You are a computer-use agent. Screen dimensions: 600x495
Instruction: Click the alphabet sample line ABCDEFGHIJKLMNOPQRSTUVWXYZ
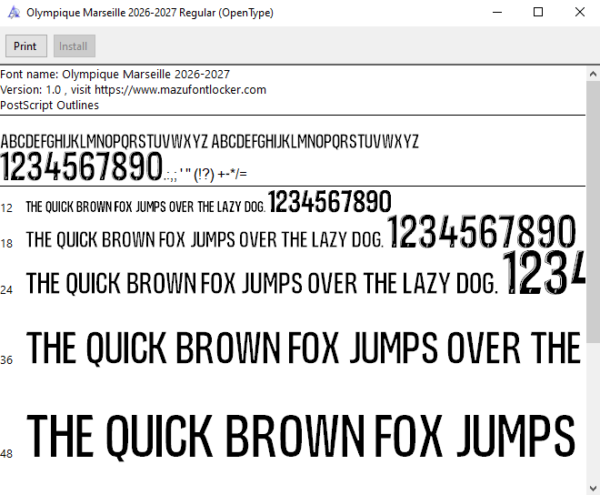click(x=209, y=142)
